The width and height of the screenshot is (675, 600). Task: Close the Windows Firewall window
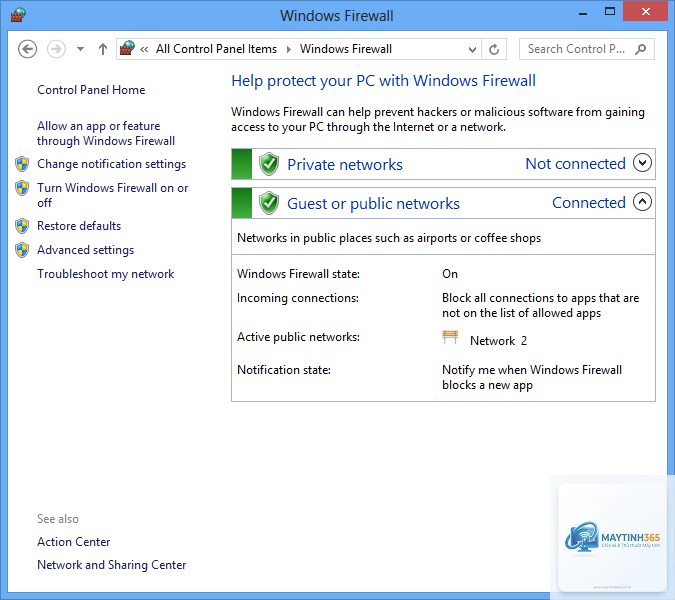[x=646, y=11]
